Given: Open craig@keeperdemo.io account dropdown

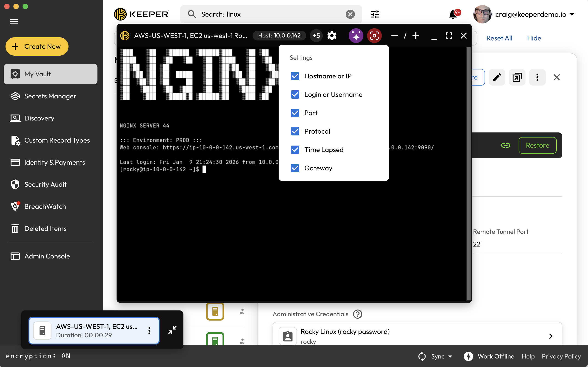Looking at the screenshot, I should (572, 14).
